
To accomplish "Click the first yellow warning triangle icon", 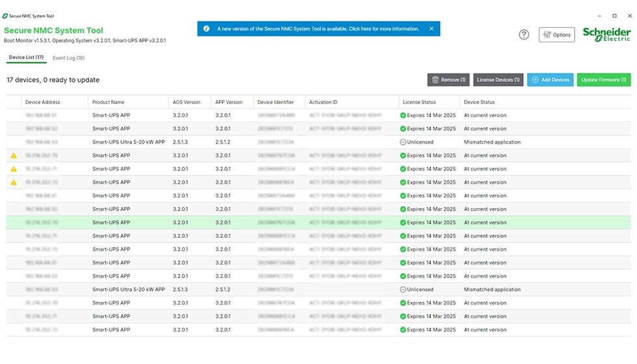I will 14,156.
